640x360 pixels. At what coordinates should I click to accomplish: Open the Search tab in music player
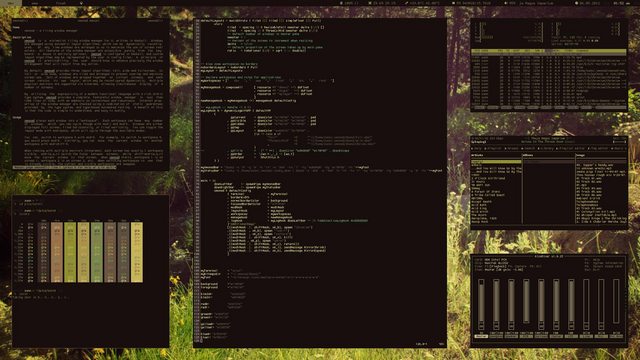(x=530, y=148)
